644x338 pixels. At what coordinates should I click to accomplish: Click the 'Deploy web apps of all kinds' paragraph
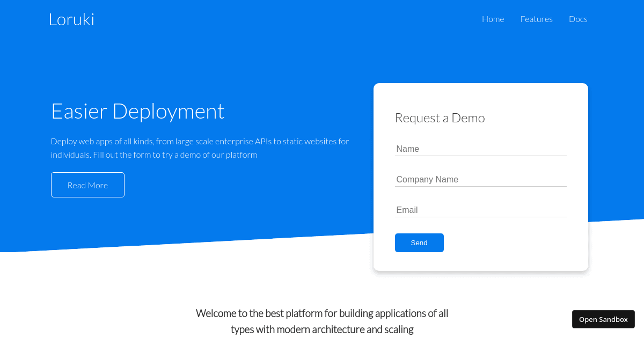pos(200,148)
